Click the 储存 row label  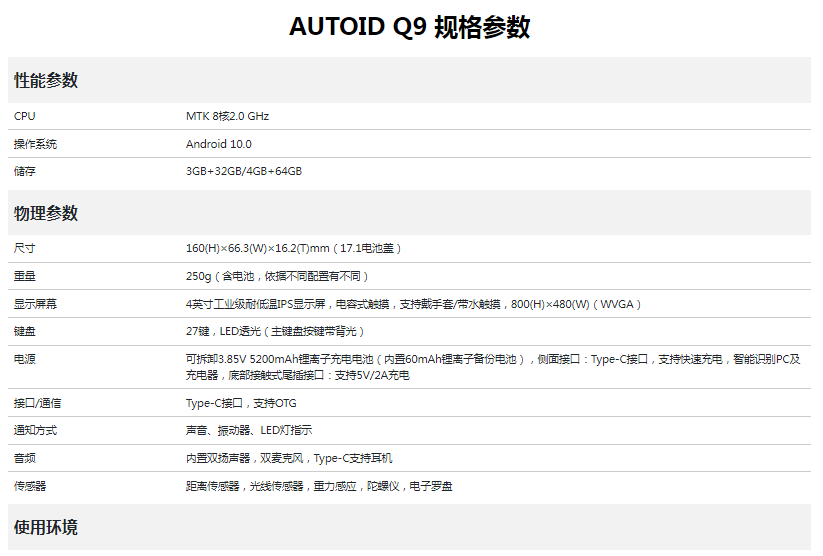tap(25, 171)
